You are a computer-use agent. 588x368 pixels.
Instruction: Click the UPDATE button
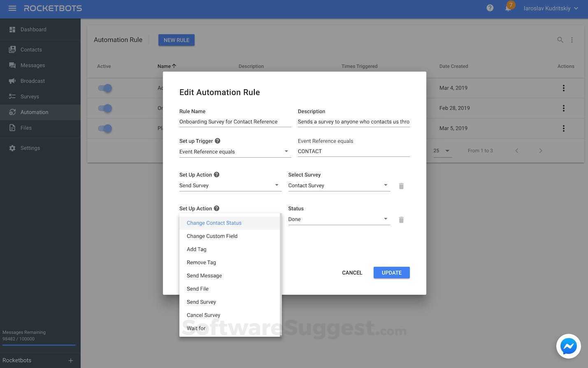point(391,272)
